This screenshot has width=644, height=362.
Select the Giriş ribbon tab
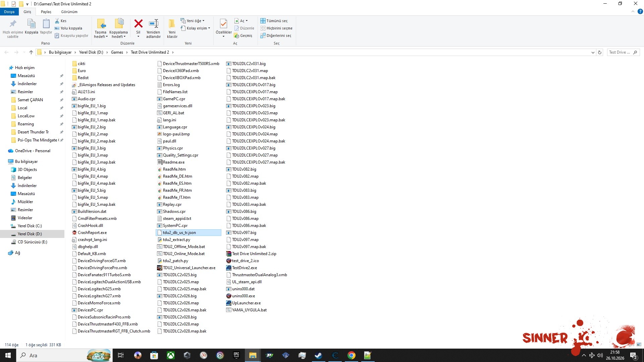click(x=27, y=12)
